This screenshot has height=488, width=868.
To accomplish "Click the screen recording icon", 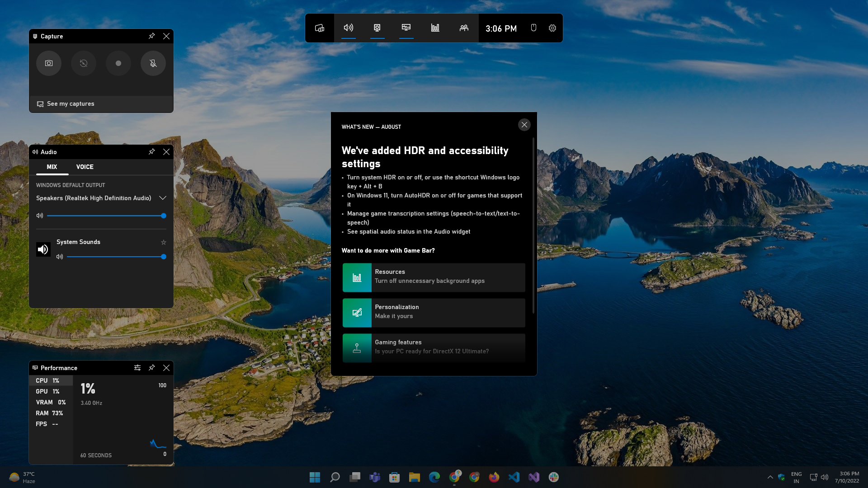I will (118, 63).
